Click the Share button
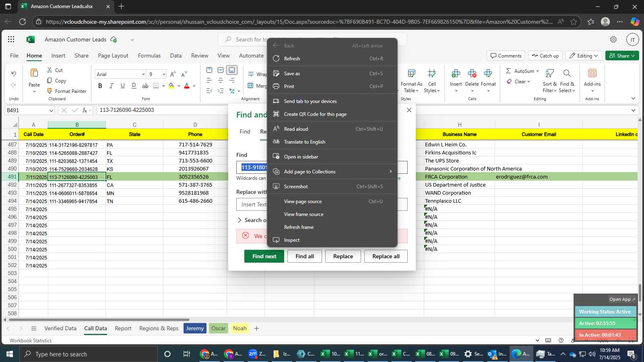Screen dimensions: 644x362 click(x=622, y=56)
